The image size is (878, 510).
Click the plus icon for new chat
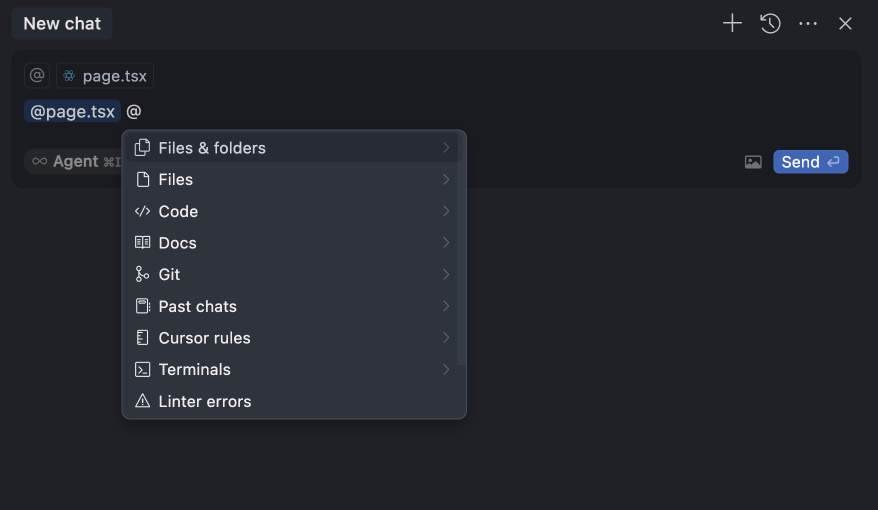click(732, 23)
